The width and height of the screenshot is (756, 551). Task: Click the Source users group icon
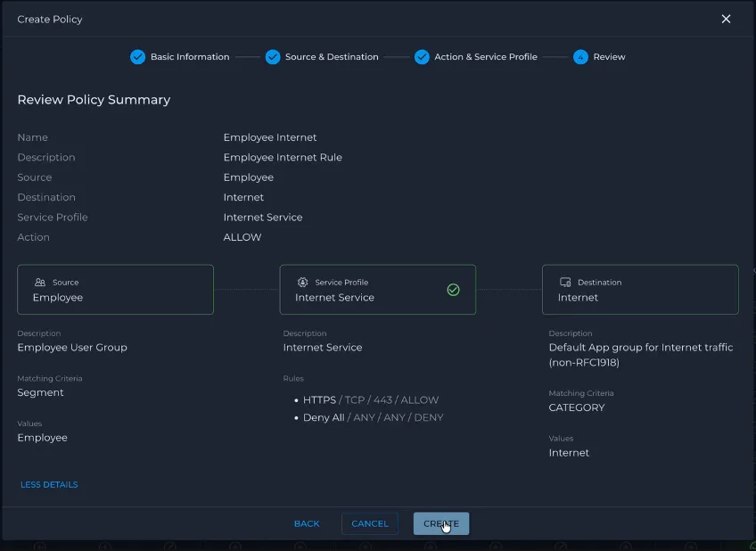[x=40, y=282]
